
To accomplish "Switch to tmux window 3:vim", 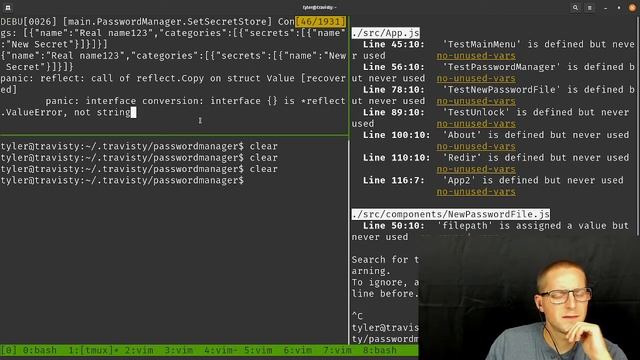I will pyautogui.click(x=179, y=350).
